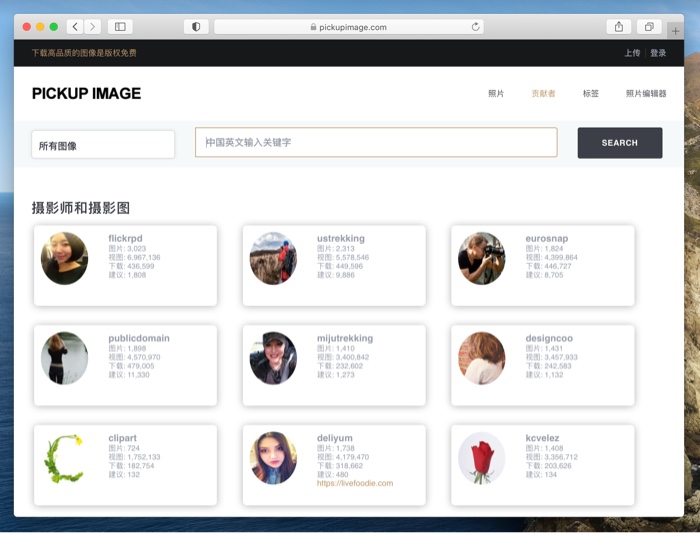Open the 照片 menu item
The image size is (700, 533).
496,93
